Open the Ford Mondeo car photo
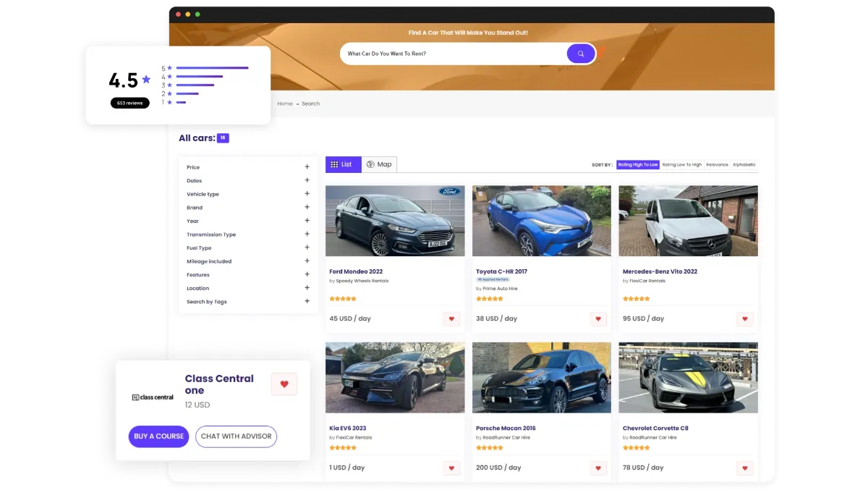 [x=395, y=221]
